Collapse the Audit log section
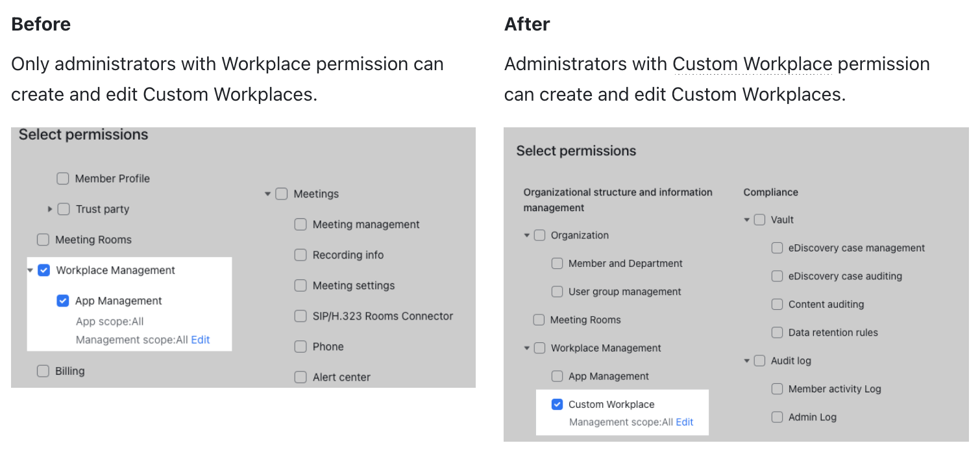980x456 pixels. pos(746,361)
